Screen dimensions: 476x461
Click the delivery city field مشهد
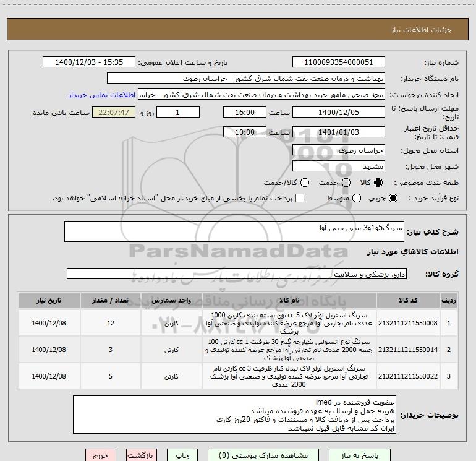tap(339, 166)
